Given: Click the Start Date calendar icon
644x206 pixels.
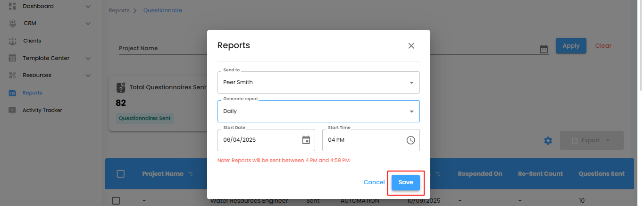Looking at the screenshot, I should click(306, 140).
